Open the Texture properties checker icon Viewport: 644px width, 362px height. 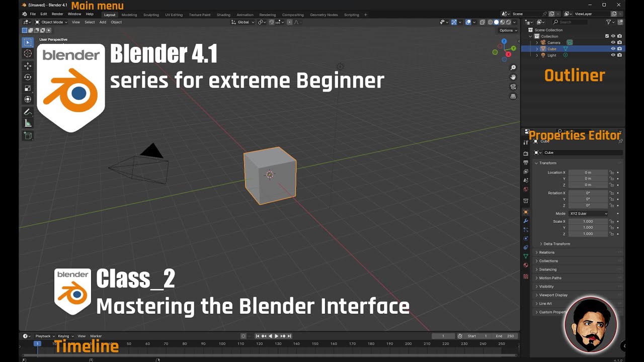(526, 276)
